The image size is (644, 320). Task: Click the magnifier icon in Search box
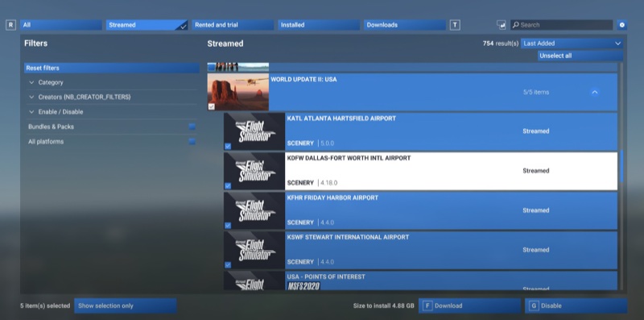coord(516,25)
